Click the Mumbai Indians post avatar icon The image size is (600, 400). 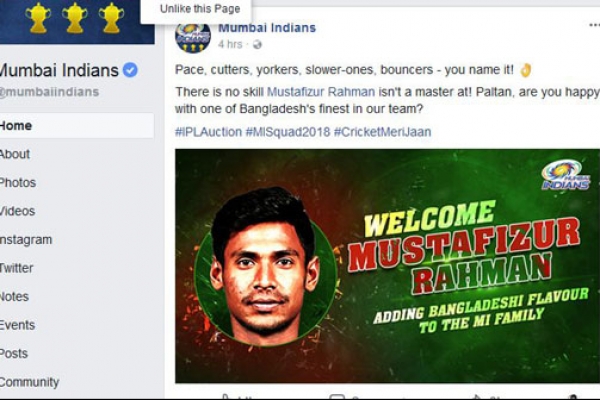click(x=193, y=38)
